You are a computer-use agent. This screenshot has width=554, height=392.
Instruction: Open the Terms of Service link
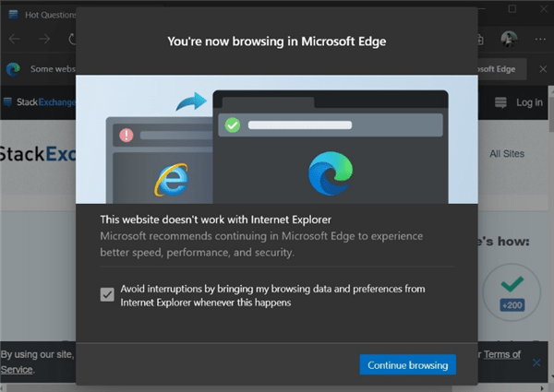(x=503, y=354)
